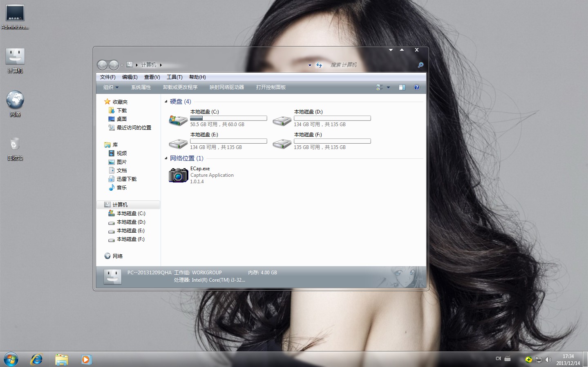The width and height of the screenshot is (588, 367).
Task: Select the 本地磁盘 (F:) drive icon
Action: [x=282, y=143]
